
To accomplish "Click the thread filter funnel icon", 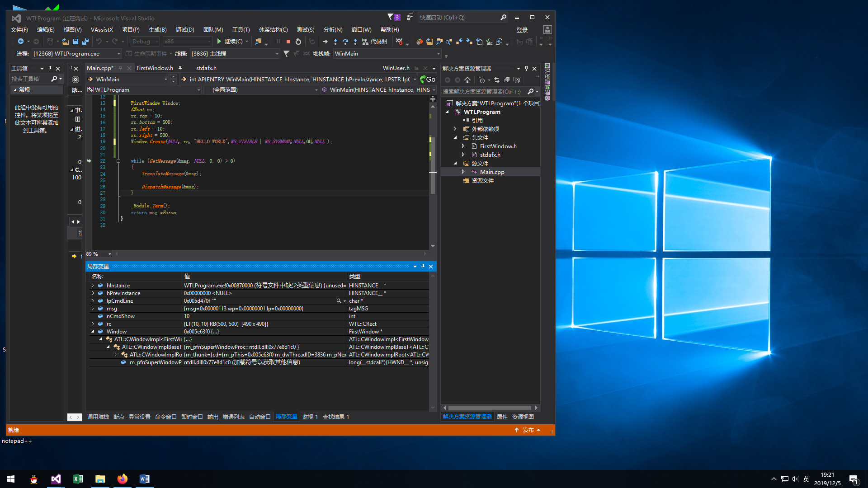I will (x=287, y=54).
